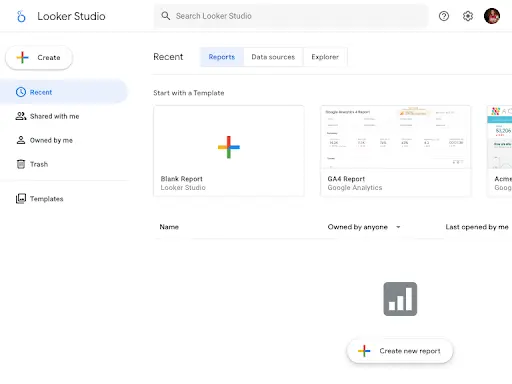512x384 pixels.
Task: Select Shared with me in sidebar
Action: point(64,116)
